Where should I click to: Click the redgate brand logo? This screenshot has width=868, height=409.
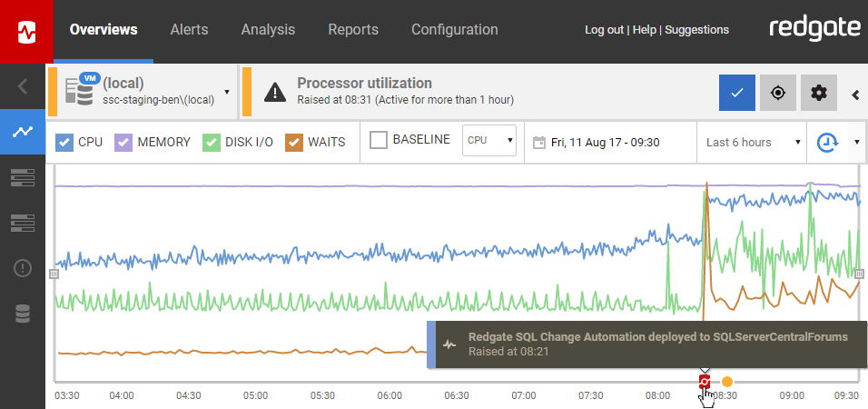pyautogui.click(x=814, y=29)
